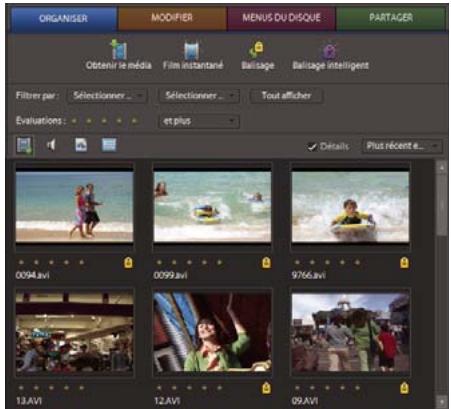Click the tag icon on 09.AVI

point(404,388)
